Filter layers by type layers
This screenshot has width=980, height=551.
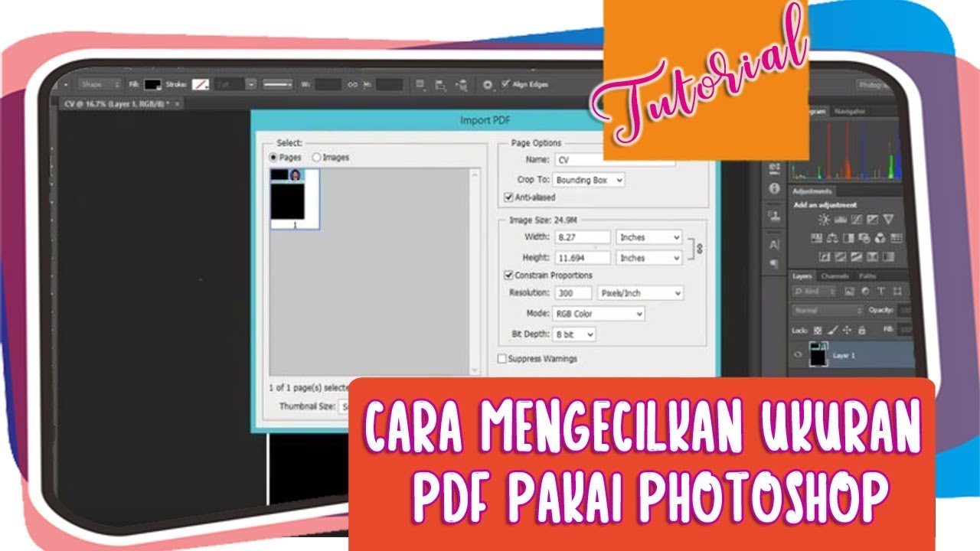[880, 292]
